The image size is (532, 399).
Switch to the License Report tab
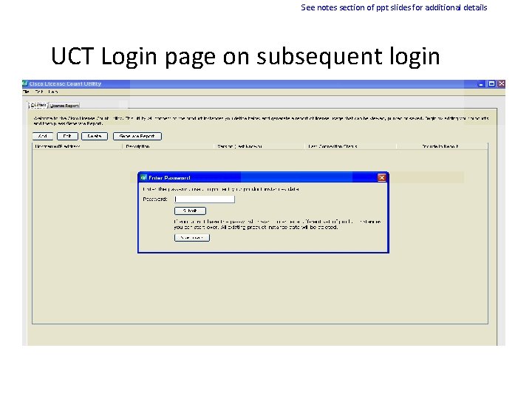(x=64, y=106)
